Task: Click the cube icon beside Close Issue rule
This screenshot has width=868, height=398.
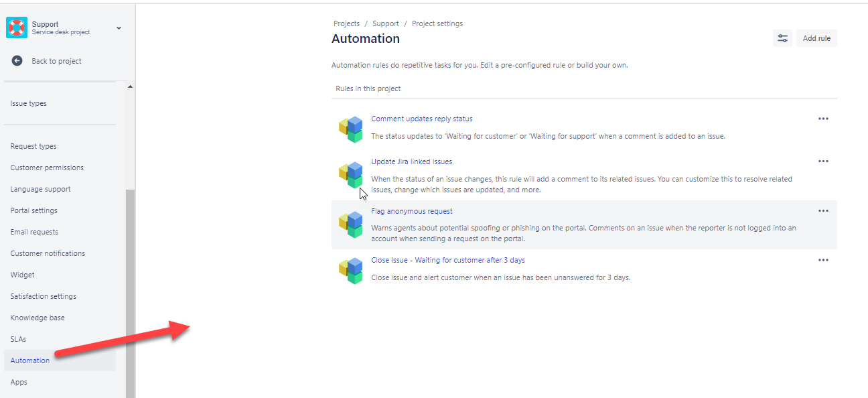Action: click(x=350, y=271)
